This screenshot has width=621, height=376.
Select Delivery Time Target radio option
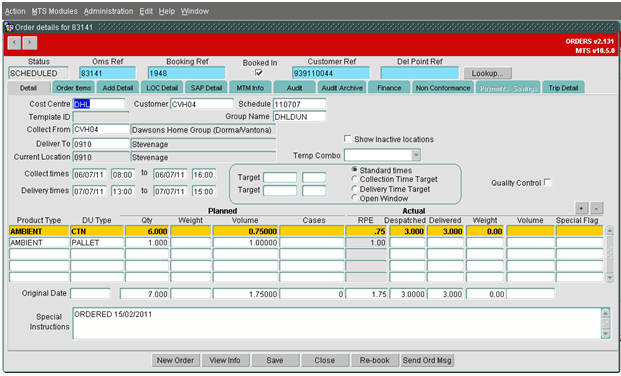(354, 189)
